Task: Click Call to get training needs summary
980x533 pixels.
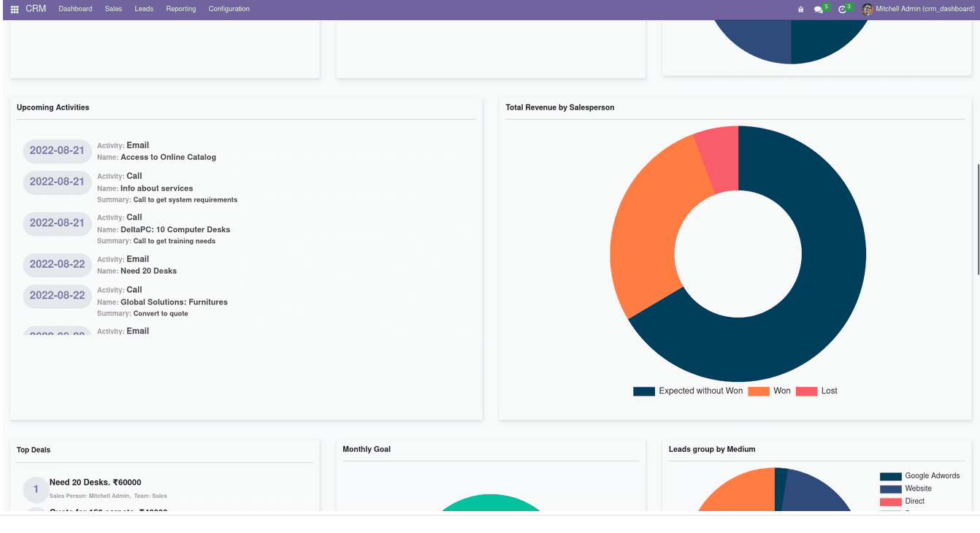Action: pyautogui.click(x=175, y=241)
